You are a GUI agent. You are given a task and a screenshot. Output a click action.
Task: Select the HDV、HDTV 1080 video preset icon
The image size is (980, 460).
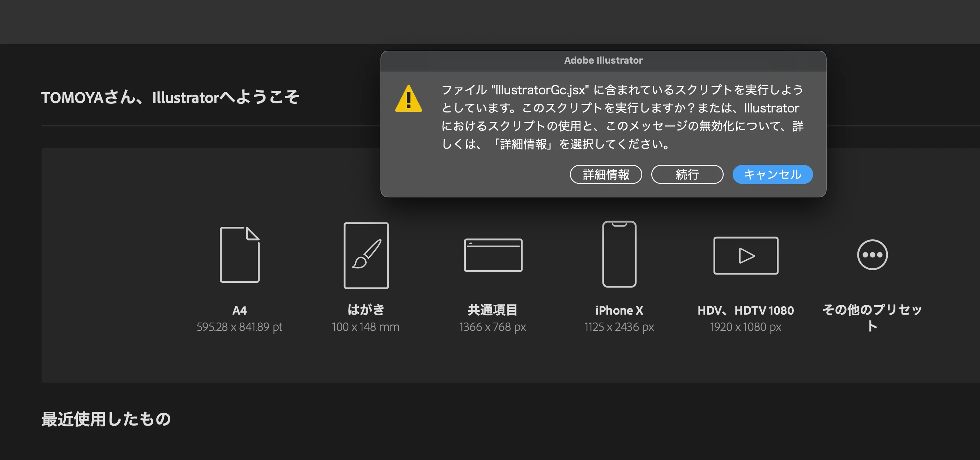coord(746,255)
